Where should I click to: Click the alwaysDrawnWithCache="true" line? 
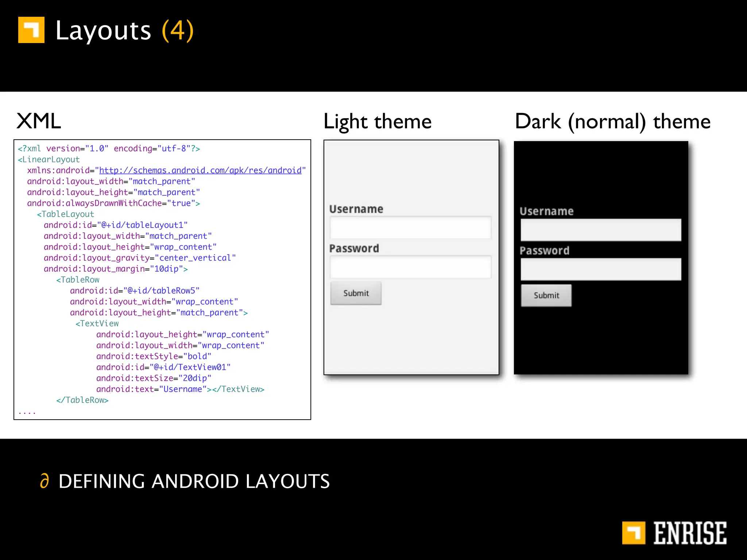[113, 203]
